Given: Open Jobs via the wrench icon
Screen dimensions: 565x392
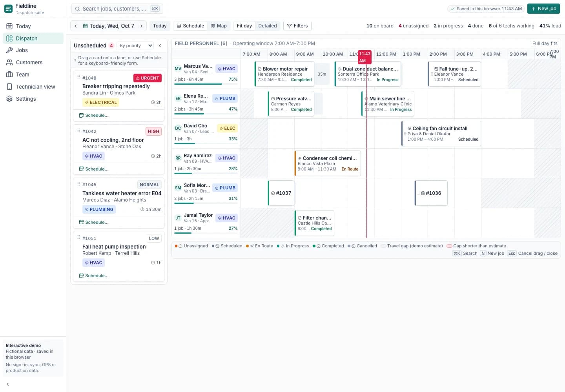Looking at the screenshot, I should click(x=9, y=50).
